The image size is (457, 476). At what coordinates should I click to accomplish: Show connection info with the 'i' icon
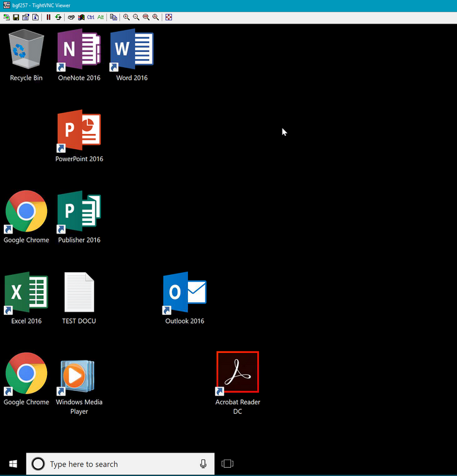point(36,17)
